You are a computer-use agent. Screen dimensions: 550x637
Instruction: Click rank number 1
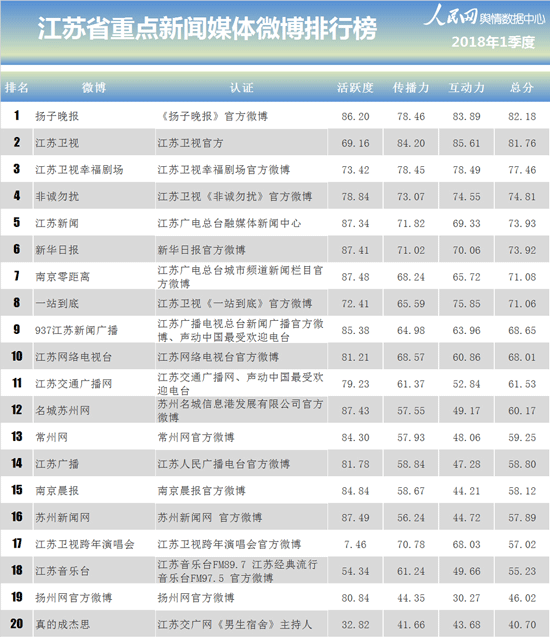(17, 116)
